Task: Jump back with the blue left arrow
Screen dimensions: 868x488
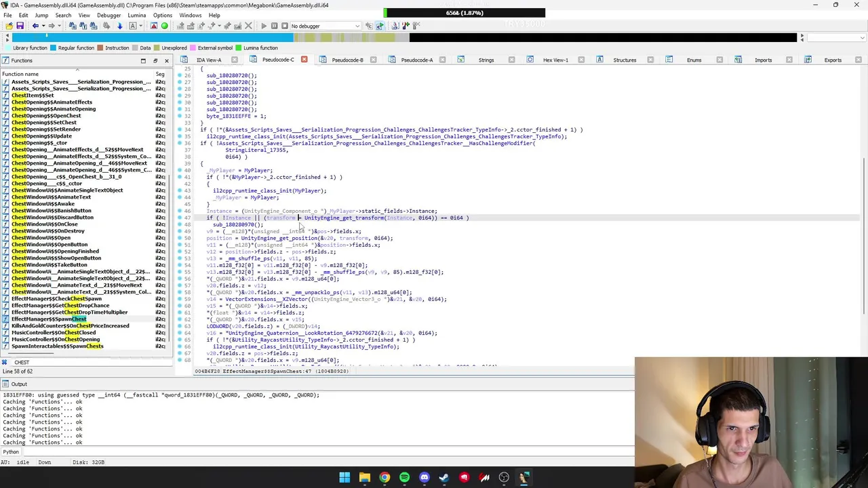Action: click(x=35, y=26)
